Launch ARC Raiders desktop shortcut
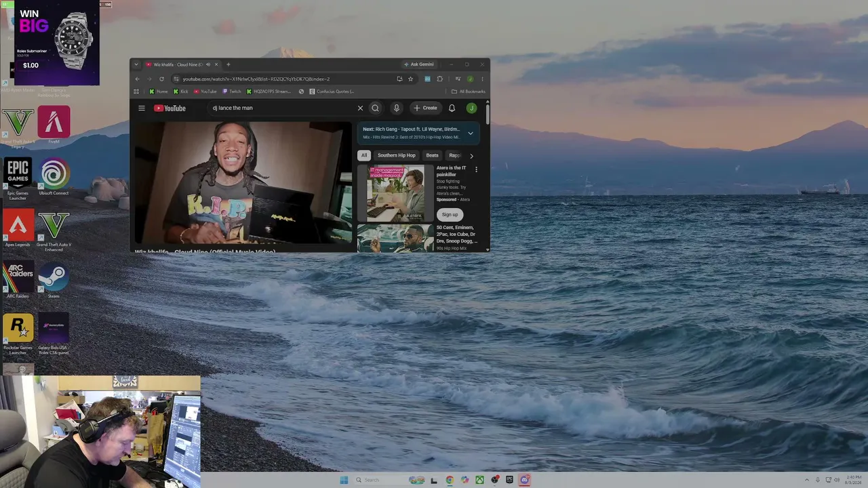868x488 pixels. [x=18, y=280]
